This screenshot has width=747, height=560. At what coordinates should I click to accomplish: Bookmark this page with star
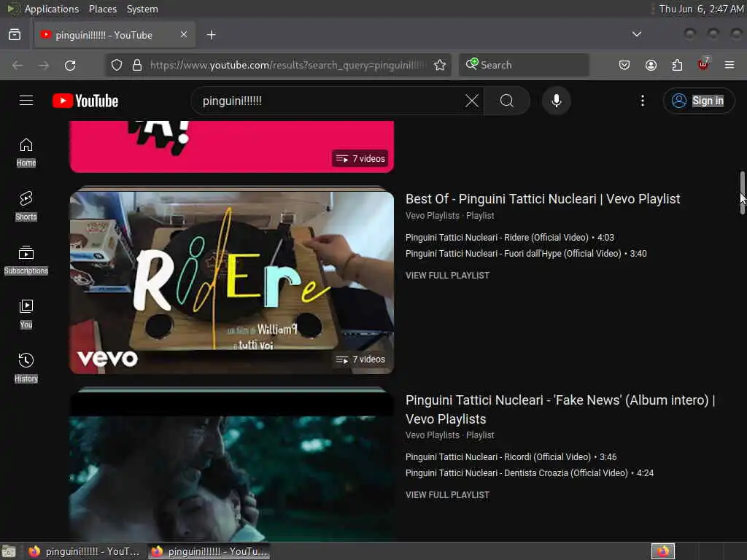pos(440,65)
